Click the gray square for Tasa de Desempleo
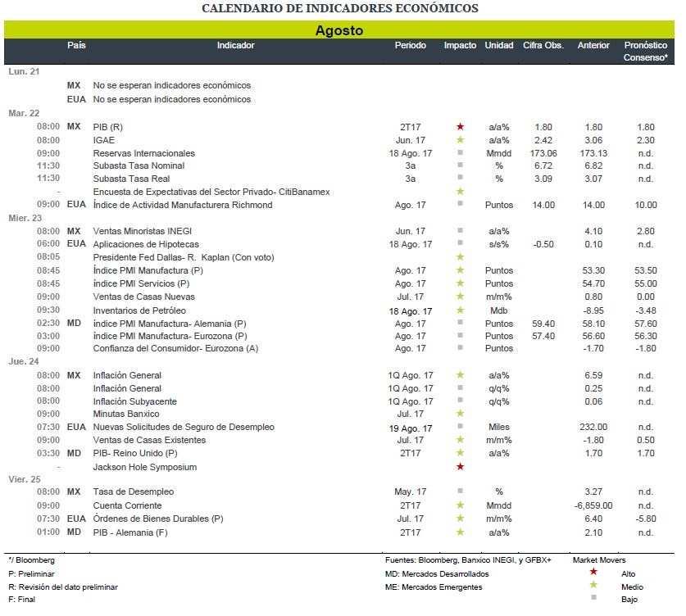Screen dimensions: 686x616 [460, 491]
